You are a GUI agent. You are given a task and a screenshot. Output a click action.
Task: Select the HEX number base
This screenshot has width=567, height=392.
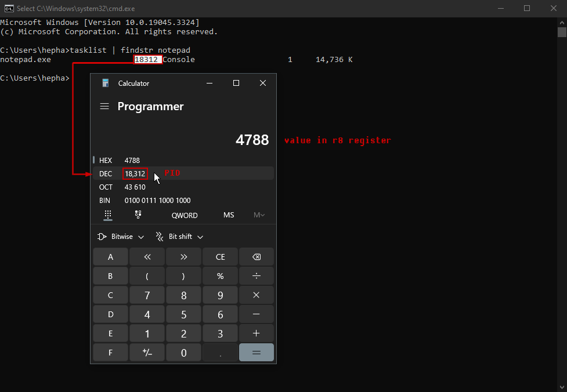(x=183, y=160)
